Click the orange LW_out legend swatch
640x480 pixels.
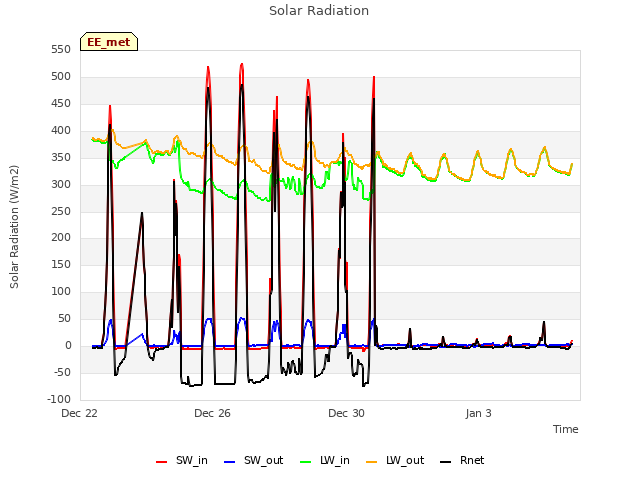(x=372, y=462)
